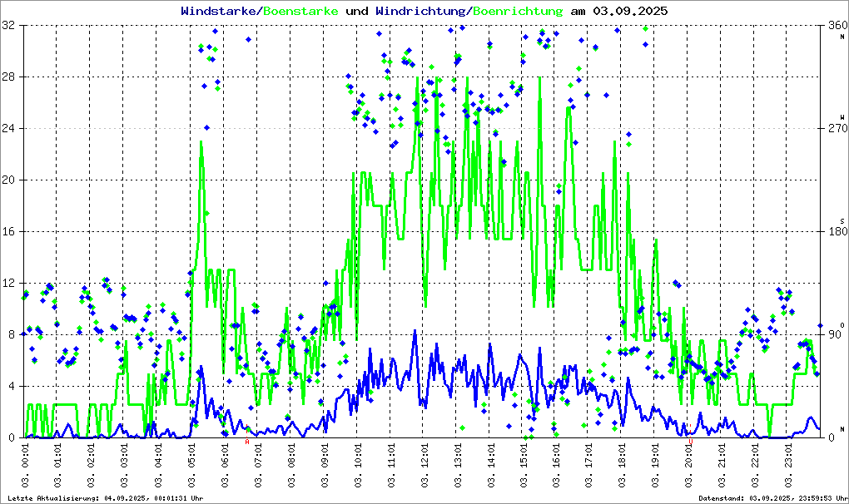Viewport: 849px width, 504px height.
Task: Click the 360 label on right direction axis
Action: (836, 26)
